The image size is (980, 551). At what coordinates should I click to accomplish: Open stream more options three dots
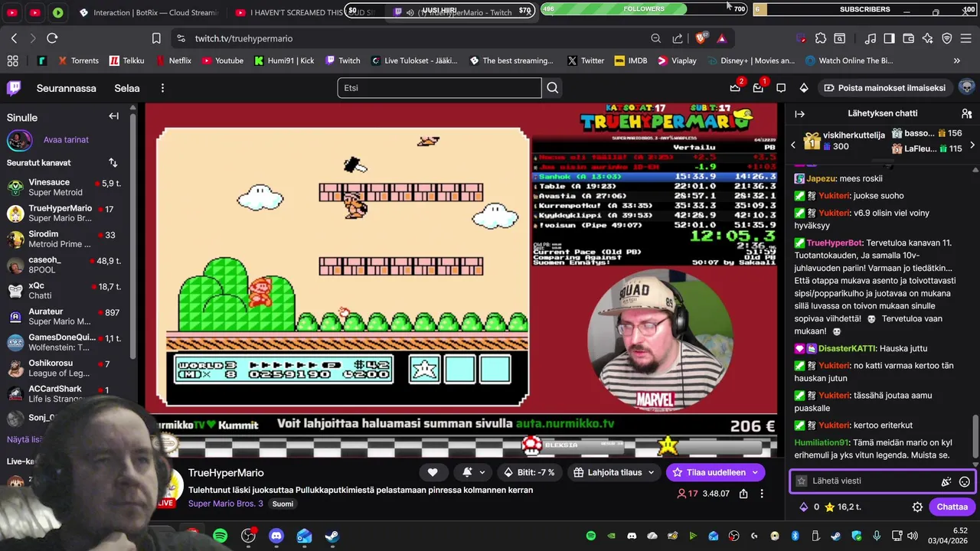coord(762,494)
